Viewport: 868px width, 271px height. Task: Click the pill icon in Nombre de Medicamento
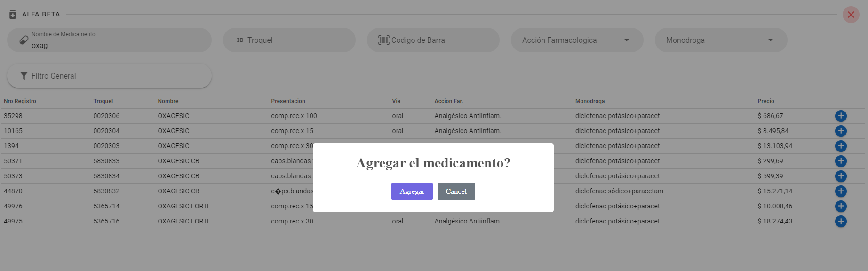(24, 40)
